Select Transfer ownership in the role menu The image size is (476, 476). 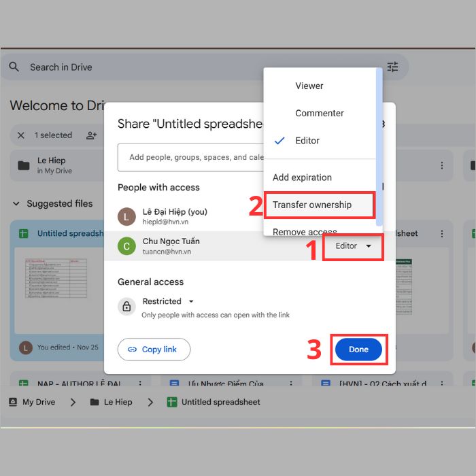click(x=320, y=205)
